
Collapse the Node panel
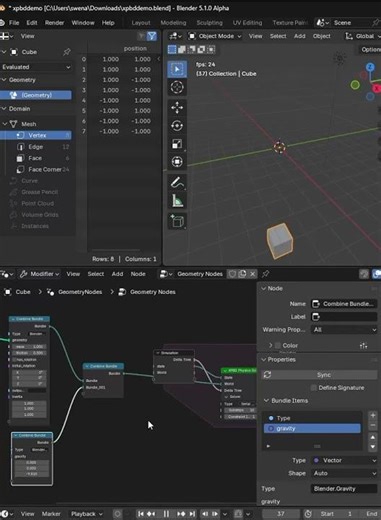(264, 288)
